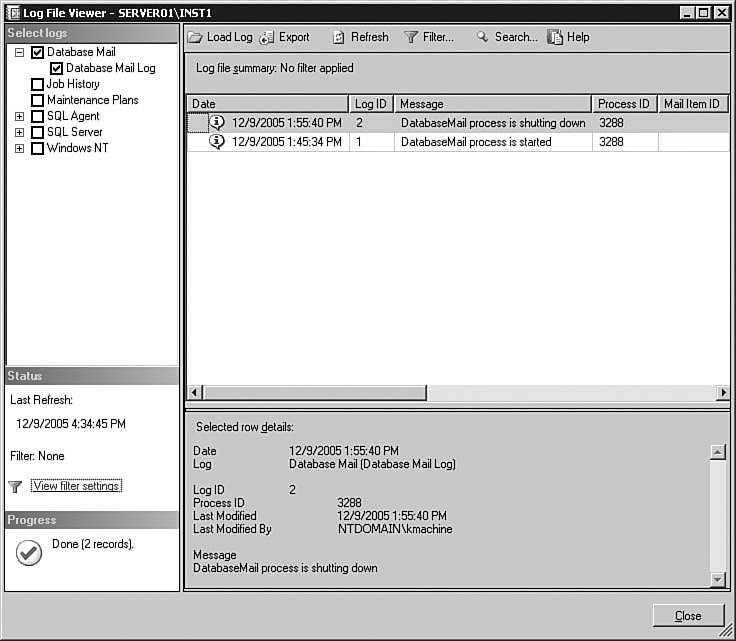The width and height of the screenshot is (736, 641).
Task: Click Last Refresh value '12/9/2005 4:34:45 PM'
Action: [x=71, y=424]
